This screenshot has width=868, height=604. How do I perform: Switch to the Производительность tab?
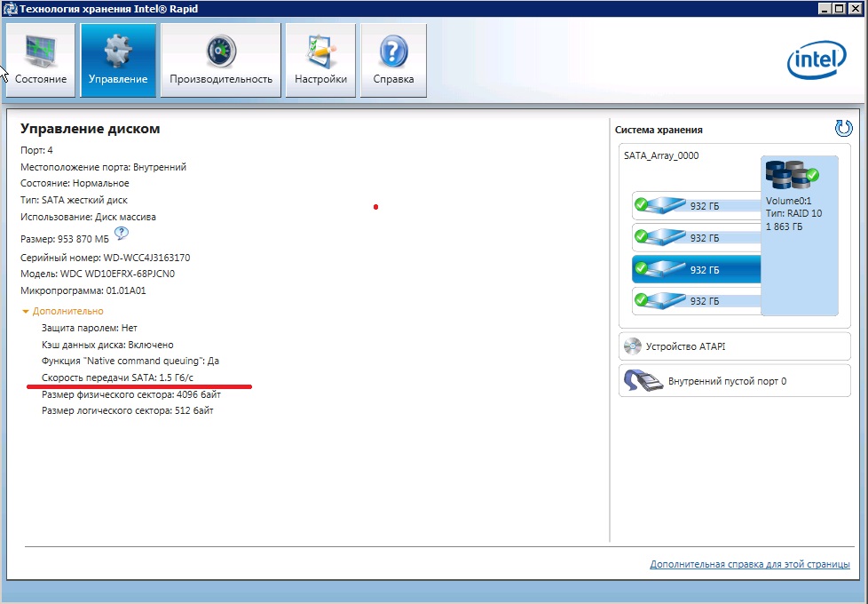pos(221,60)
